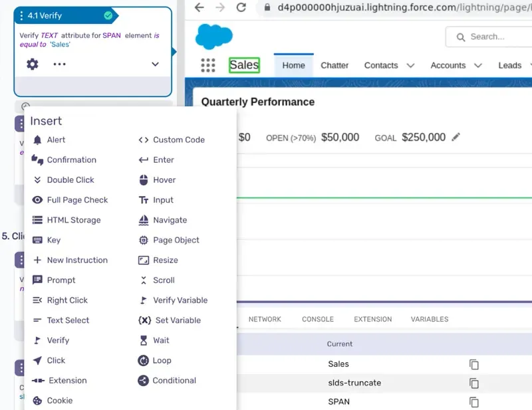The height and width of the screenshot is (410, 532).
Task: Edit the quarterly goal pencil icon
Action: point(456,138)
